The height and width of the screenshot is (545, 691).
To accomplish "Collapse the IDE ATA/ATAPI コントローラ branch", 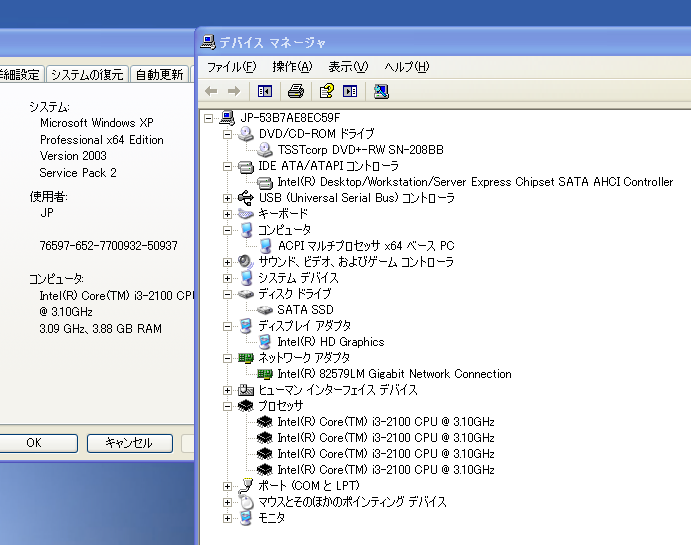I will 227,166.
